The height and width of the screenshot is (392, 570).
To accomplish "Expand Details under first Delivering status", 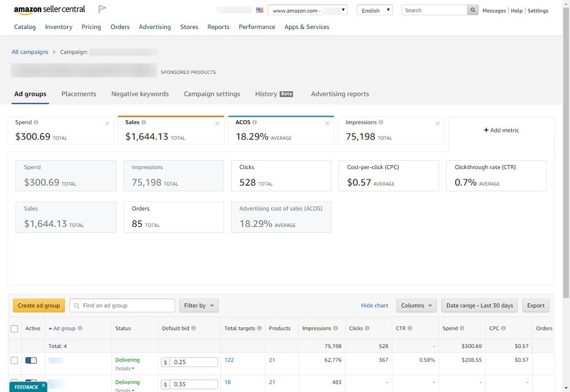I will click(125, 369).
